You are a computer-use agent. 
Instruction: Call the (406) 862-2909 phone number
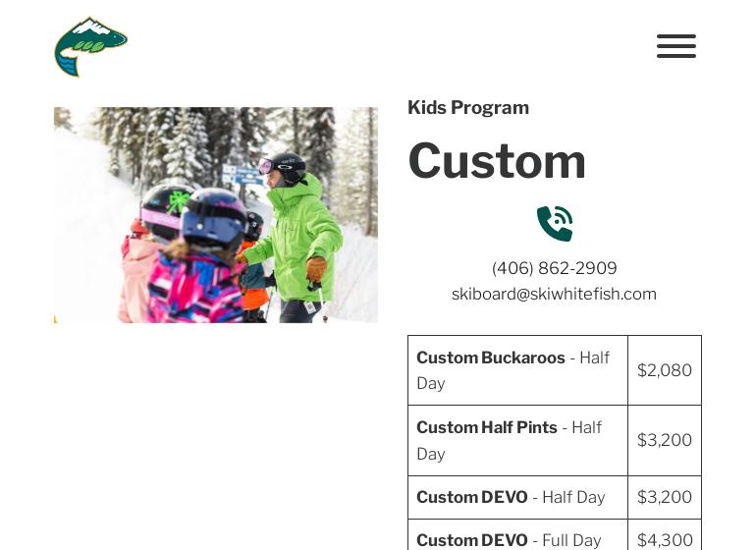tap(555, 268)
